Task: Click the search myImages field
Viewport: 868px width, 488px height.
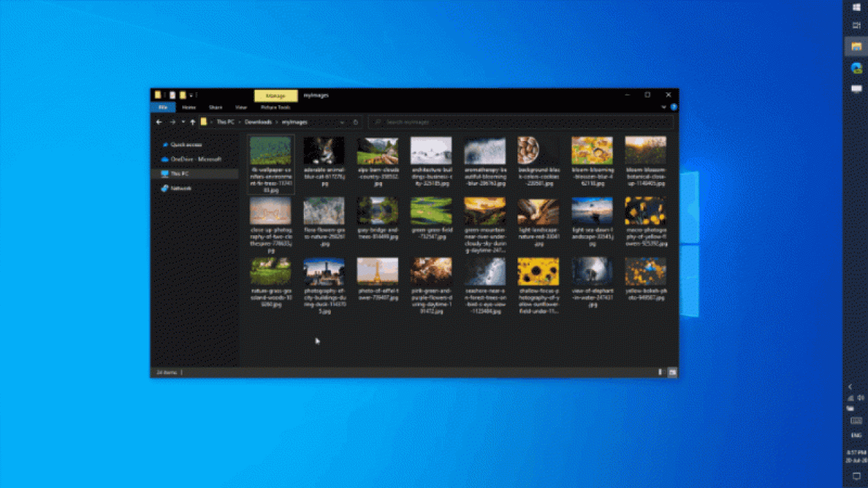Action: pos(521,122)
